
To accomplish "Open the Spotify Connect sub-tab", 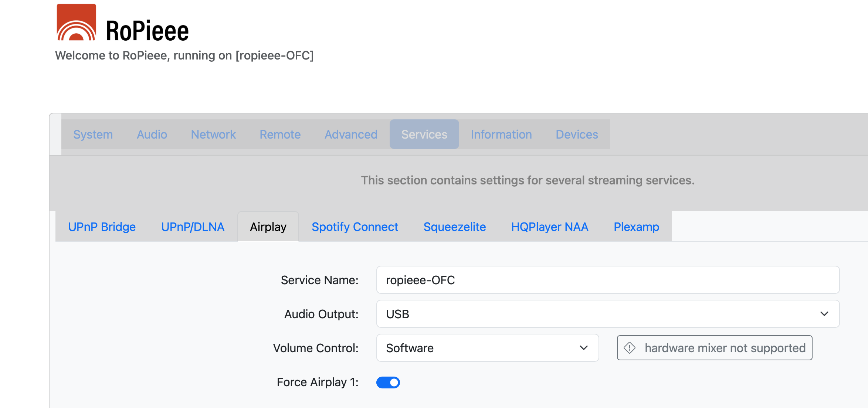I will tap(355, 227).
